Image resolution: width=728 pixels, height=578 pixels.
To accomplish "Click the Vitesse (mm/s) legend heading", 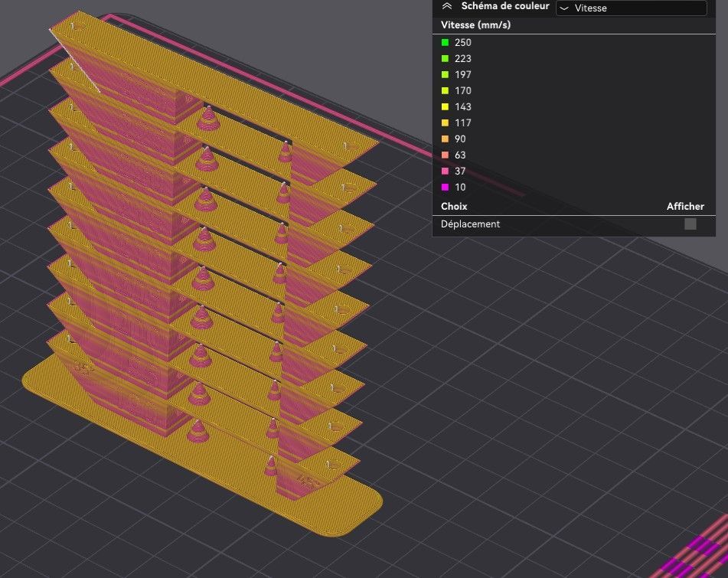I will (475, 25).
